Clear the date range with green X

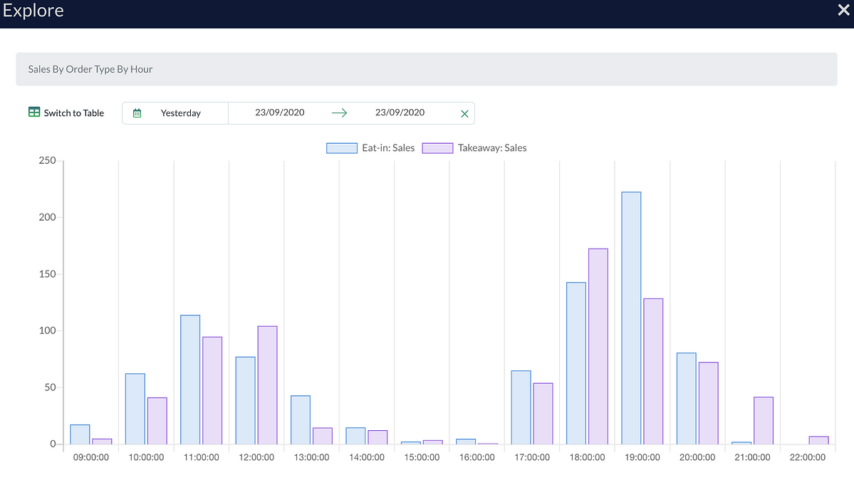(x=464, y=113)
